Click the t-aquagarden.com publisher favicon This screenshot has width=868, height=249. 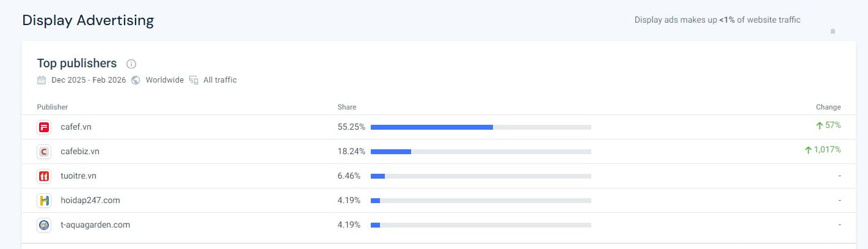click(43, 225)
